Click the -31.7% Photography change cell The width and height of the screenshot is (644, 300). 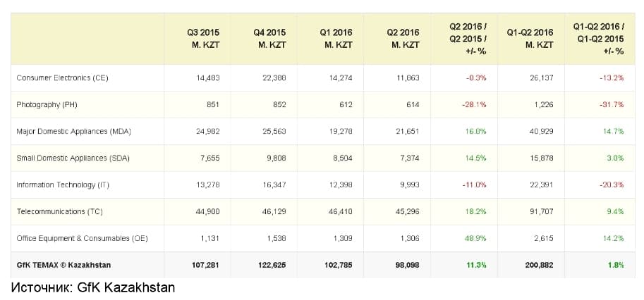click(x=611, y=104)
